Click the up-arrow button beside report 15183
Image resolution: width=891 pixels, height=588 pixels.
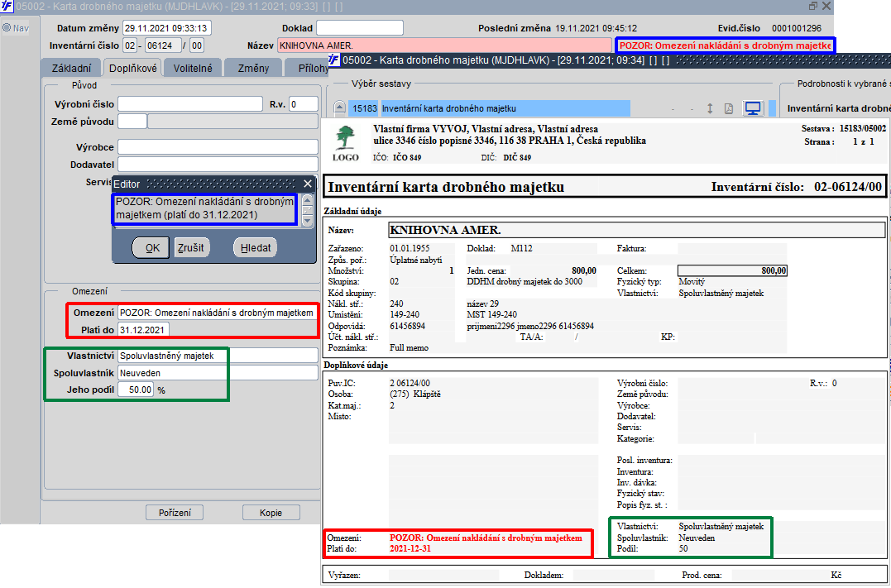pyautogui.click(x=338, y=108)
